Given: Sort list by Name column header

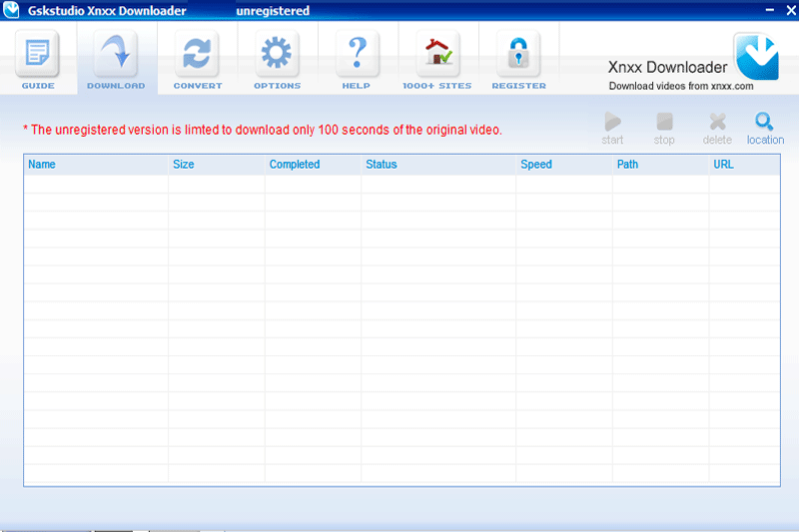Looking at the screenshot, I should pyautogui.click(x=95, y=165).
